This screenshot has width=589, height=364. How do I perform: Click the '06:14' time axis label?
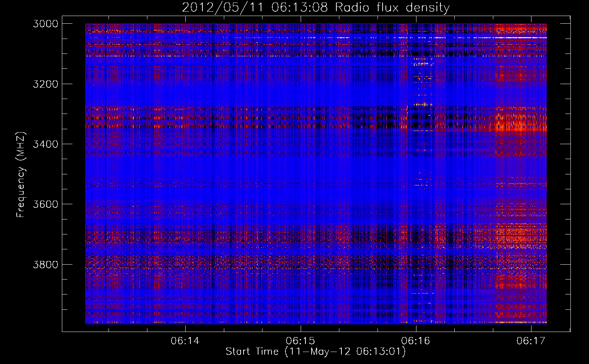coord(185,341)
